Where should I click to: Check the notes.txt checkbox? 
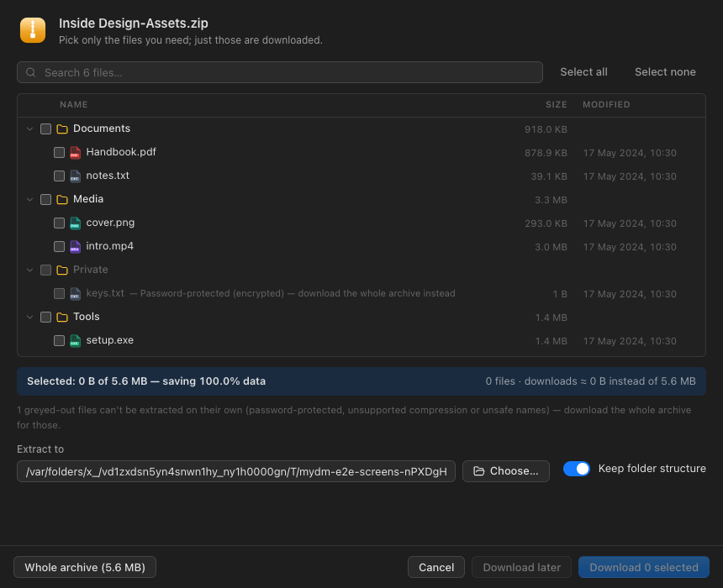point(59,176)
